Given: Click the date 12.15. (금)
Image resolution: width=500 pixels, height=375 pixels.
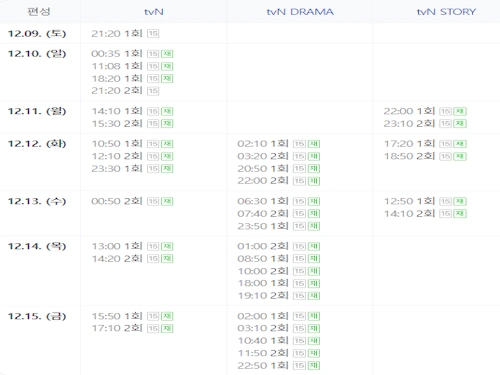Looking at the screenshot, I should [37, 316].
